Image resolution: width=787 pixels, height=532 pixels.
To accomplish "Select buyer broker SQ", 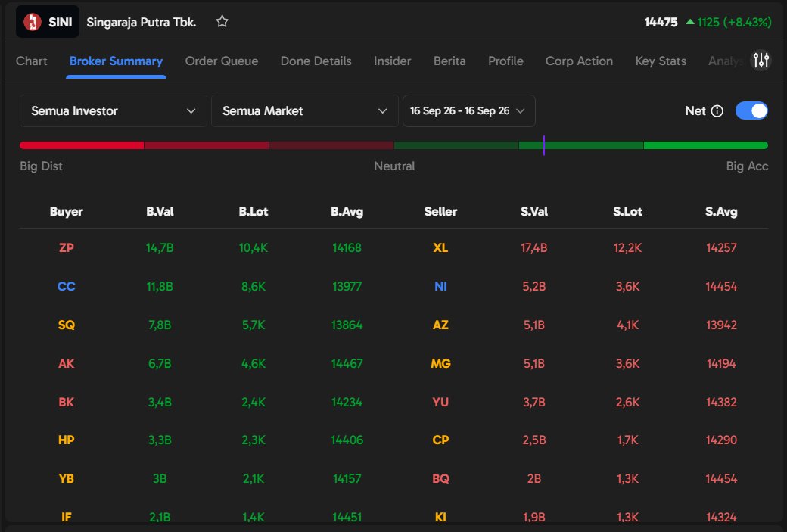I will point(67,325).
